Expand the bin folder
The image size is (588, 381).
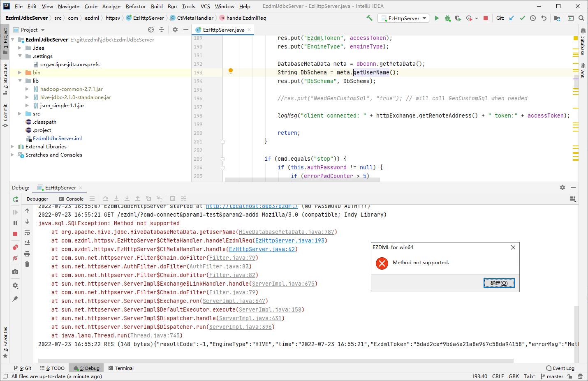click(x=19, y=73)
